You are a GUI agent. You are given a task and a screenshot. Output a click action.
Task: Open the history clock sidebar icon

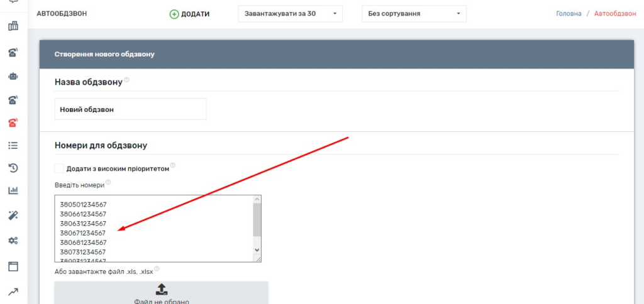tap(13, 168)
